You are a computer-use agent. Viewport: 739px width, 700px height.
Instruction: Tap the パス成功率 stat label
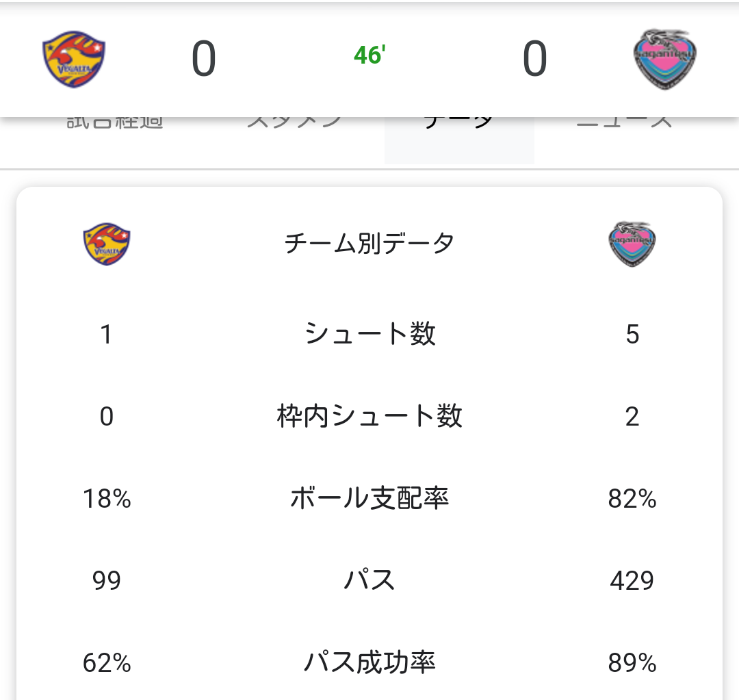[x=369, y=662]
